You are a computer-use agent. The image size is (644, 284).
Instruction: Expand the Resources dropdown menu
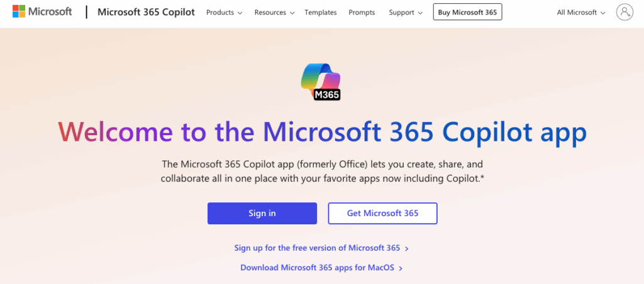coord(275,13)
